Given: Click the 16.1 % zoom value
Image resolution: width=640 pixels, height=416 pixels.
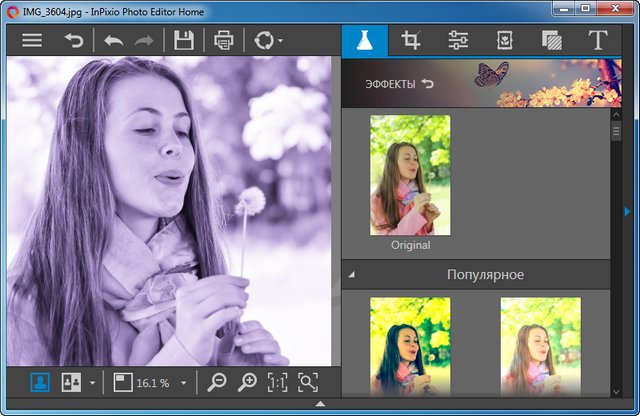Looking at the screenshot, I should coord(153,383).
